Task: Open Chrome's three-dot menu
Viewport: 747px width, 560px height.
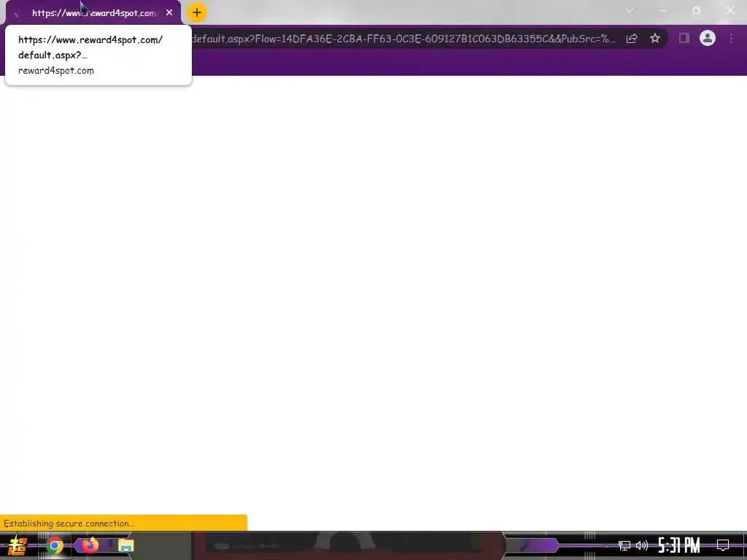Action: 731,38
